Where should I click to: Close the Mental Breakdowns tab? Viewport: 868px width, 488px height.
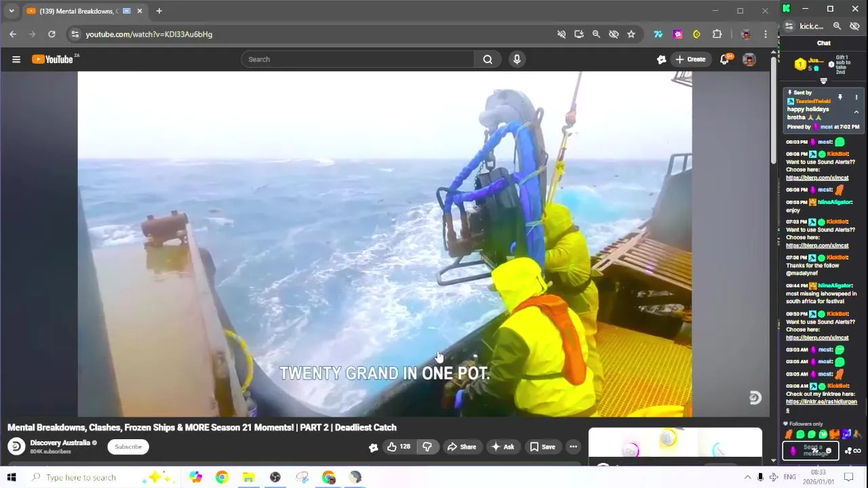click(x=140, y=11)
